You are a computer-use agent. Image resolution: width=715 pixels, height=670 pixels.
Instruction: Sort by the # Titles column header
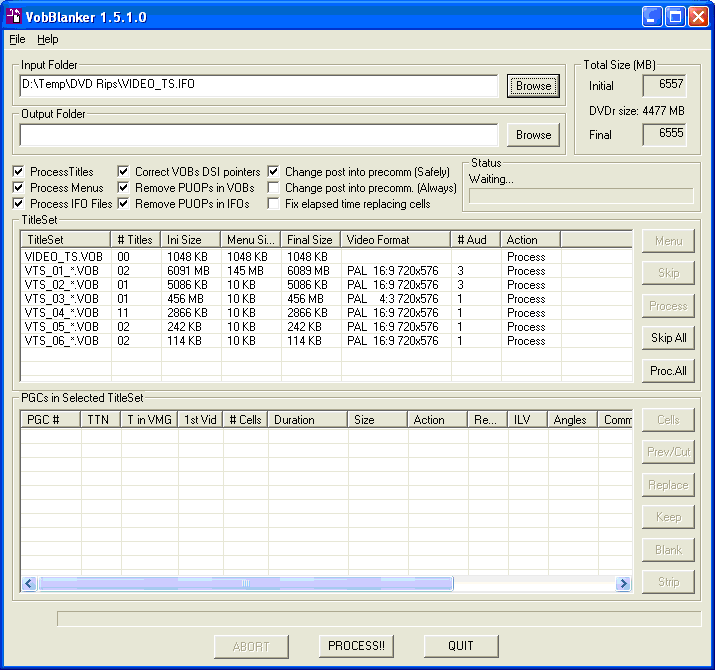pyautogui.click(x=135, y=239)
